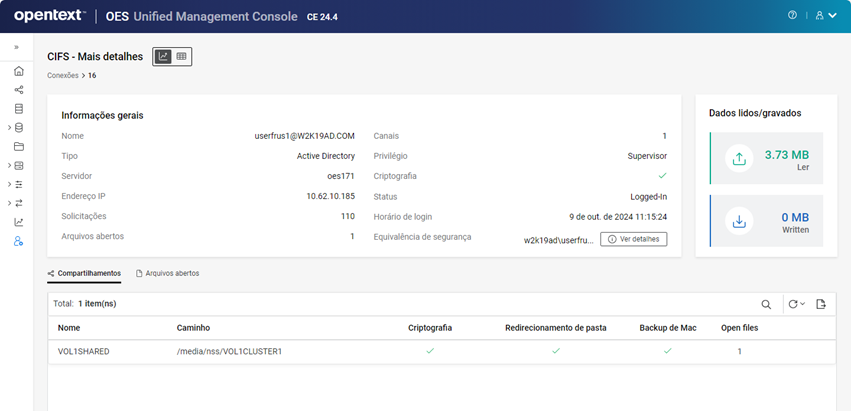Viewport: 851px width, 411px height.
Task: Click the Redirecionamento de pasta column header
Action: [556, 328]
